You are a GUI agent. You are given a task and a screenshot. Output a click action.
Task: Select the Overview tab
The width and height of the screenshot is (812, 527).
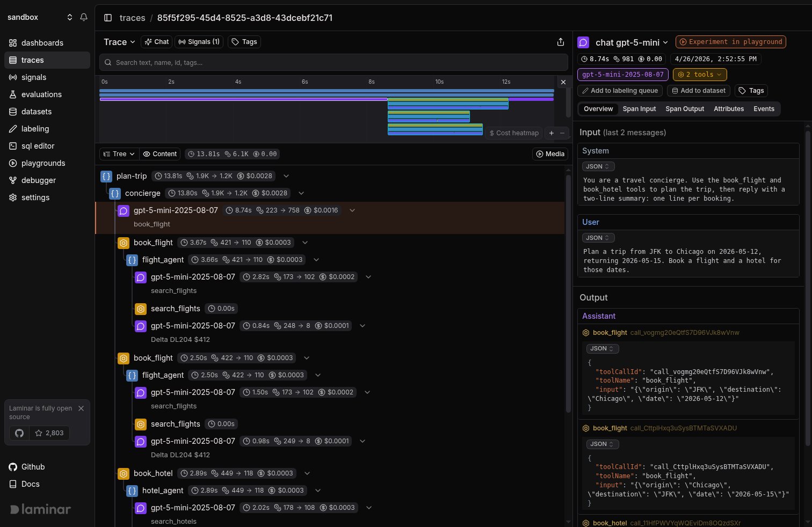[x=598, y=109]
